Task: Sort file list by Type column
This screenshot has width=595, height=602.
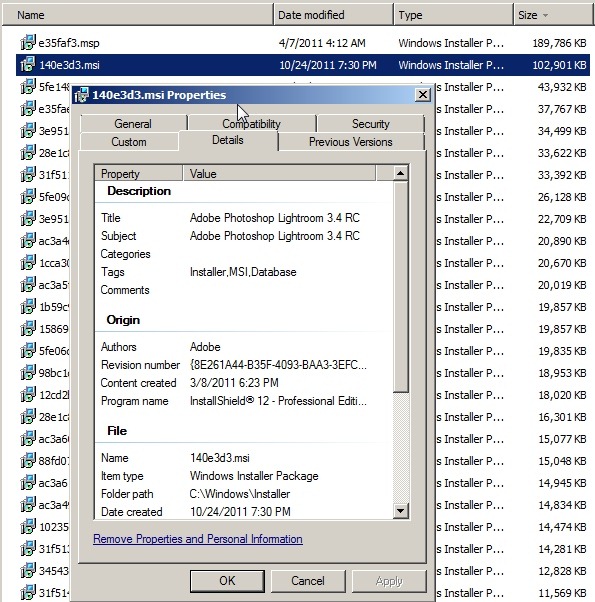Action: pyautogui.click(x=453, y=15)
